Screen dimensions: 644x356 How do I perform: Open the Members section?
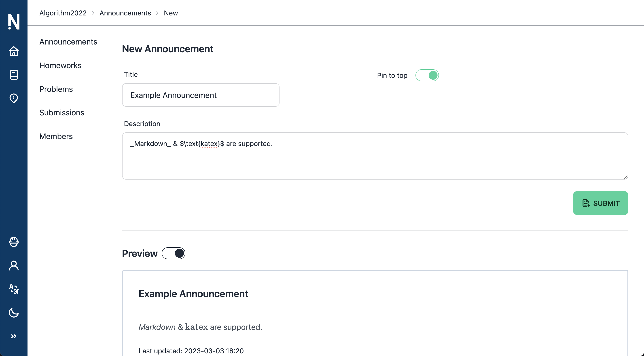tap(56, 136)
